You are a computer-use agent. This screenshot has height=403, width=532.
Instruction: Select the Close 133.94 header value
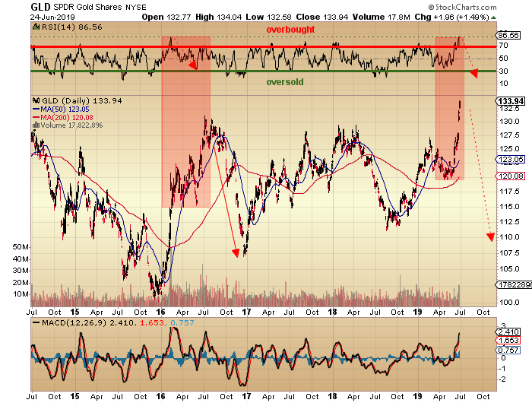pos(322,17)
